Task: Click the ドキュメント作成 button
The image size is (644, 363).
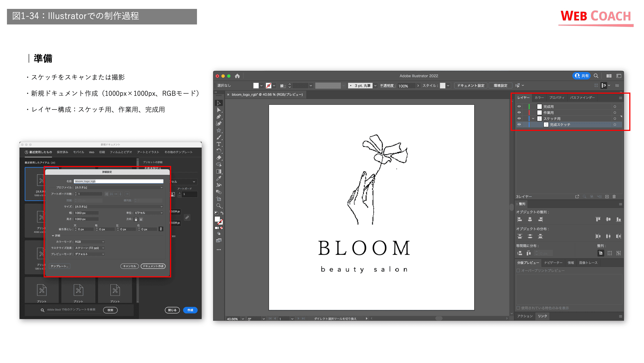Action: click(153, 266)
